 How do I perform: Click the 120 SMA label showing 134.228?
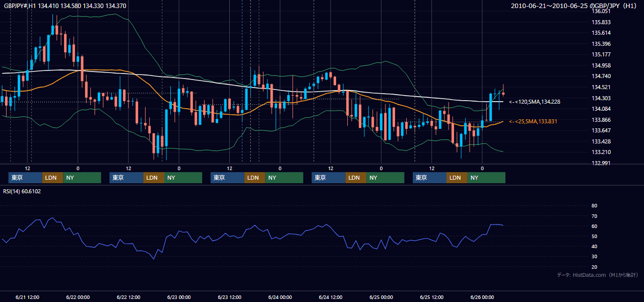click(535, 102)
